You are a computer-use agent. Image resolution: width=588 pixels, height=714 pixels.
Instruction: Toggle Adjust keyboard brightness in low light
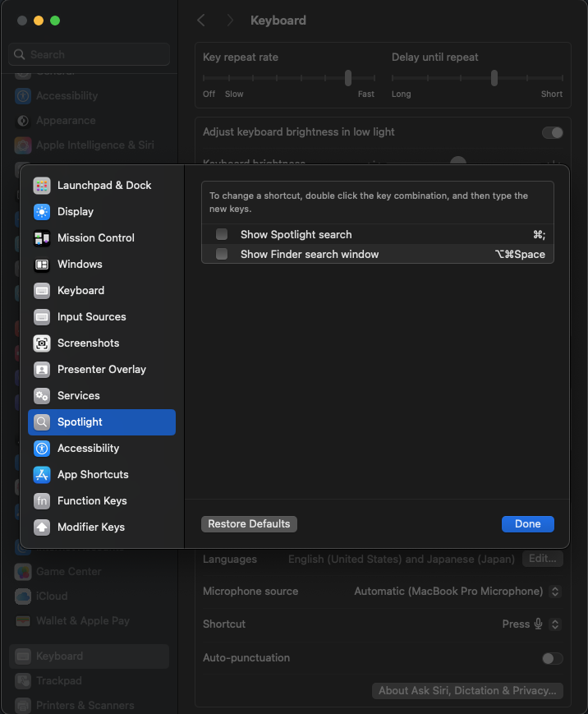click(x=552, y=132)
